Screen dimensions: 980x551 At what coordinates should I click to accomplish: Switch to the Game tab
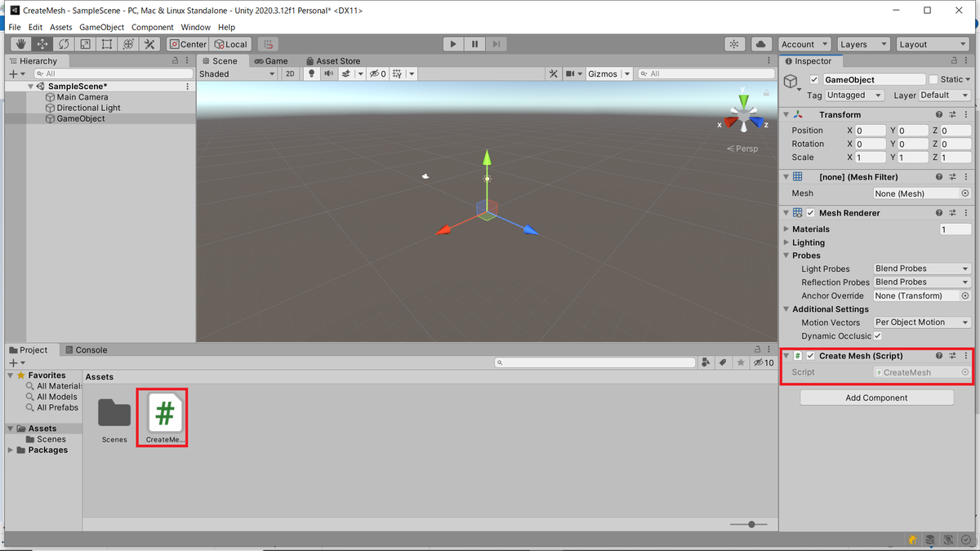[271, 60]
